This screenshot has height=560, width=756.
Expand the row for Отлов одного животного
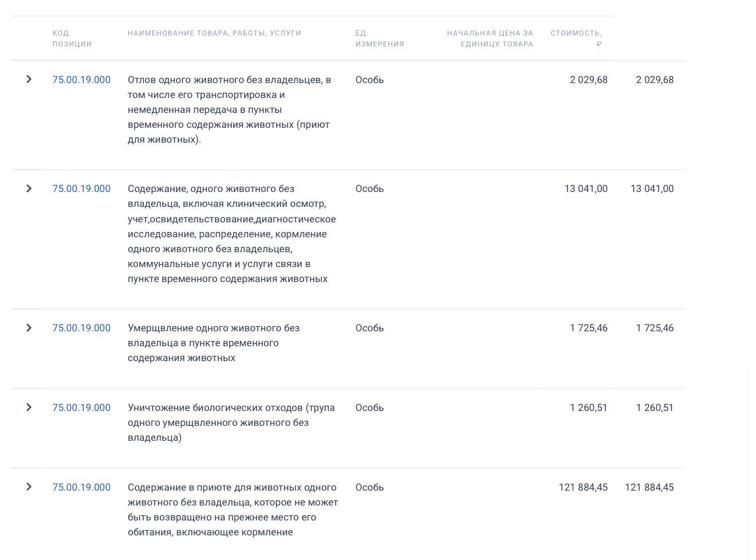point(29,80)
